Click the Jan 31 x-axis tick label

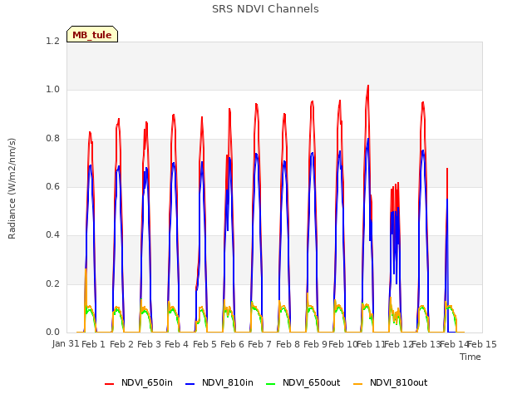pos(66,344)
